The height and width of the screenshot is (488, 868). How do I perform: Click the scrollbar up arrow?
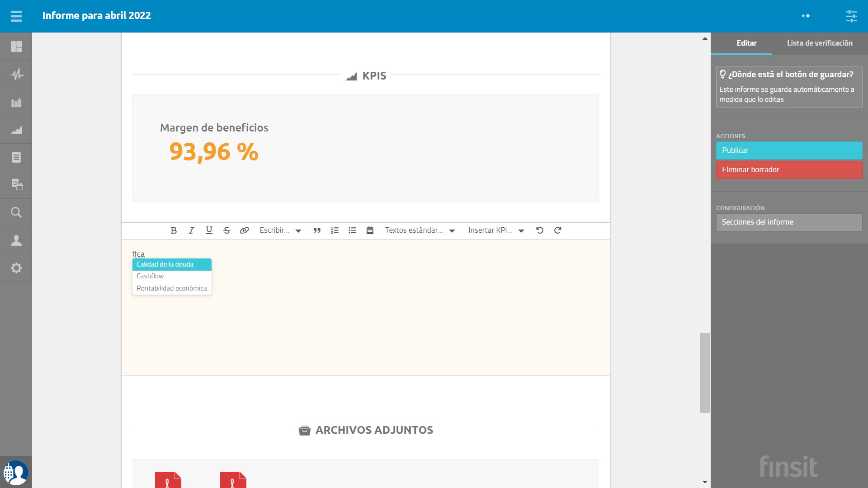coord(705,38)
